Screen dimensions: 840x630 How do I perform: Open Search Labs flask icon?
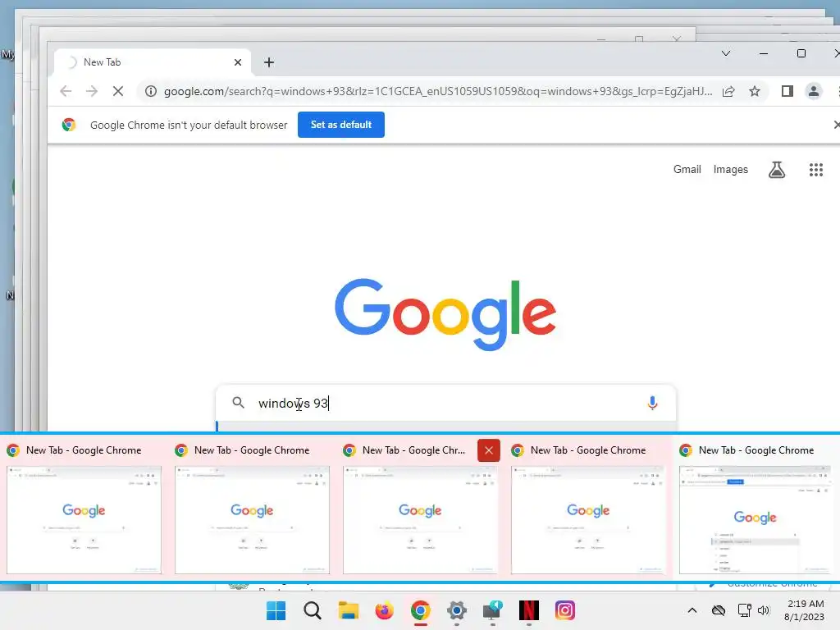click(777, 170)
